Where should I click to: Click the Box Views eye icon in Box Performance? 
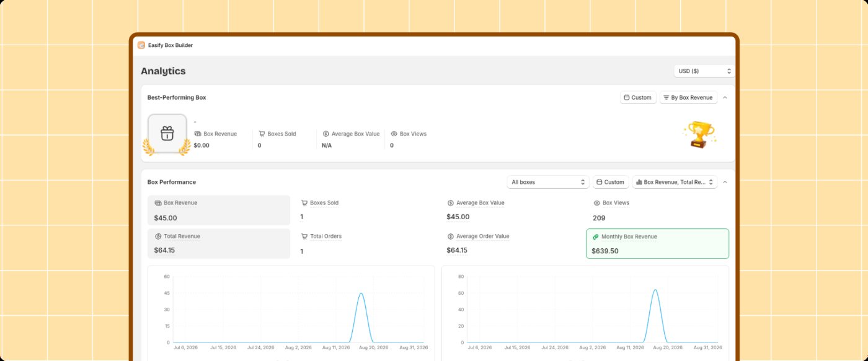(x=597, y=203)
